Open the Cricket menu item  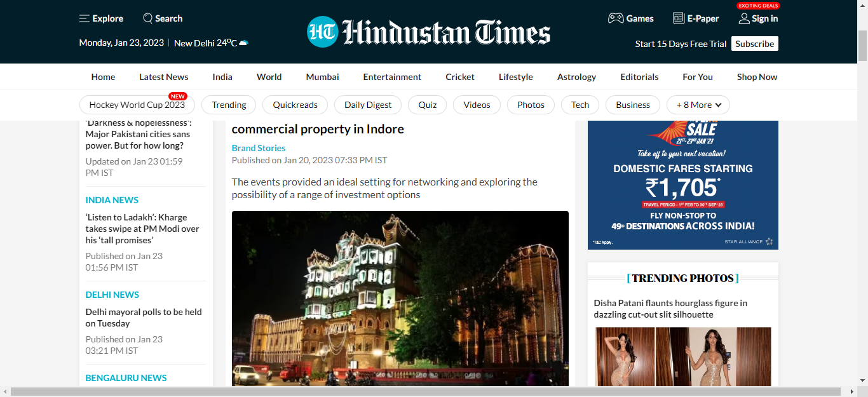(x=460, y=77)
